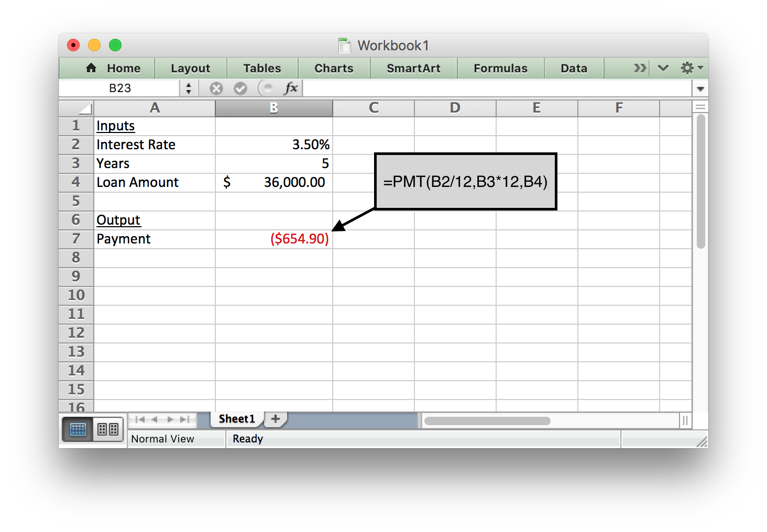
Task: Switch to Normal View button
Action: coord(78,430)
